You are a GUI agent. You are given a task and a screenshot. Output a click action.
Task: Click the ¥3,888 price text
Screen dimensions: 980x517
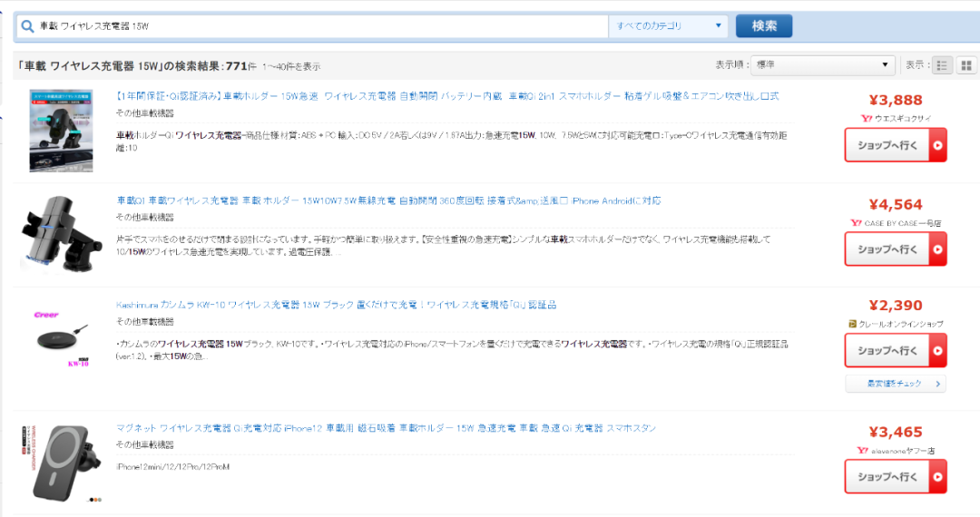896,100
